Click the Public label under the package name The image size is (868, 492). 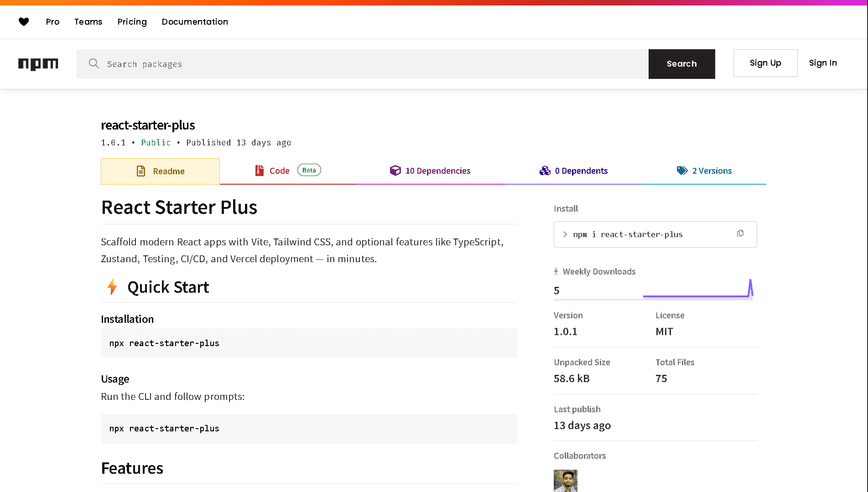(x=156, y=142)
